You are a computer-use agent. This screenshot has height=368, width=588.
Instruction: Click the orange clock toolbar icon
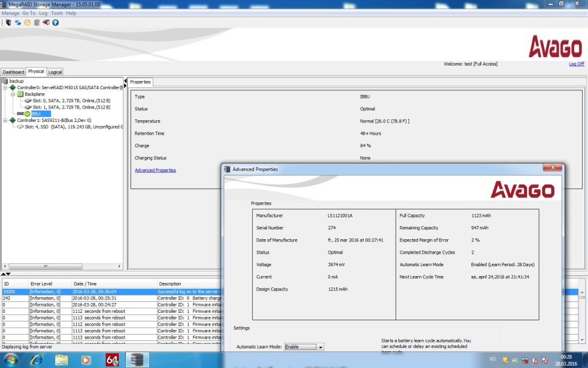tap(27, 22)
